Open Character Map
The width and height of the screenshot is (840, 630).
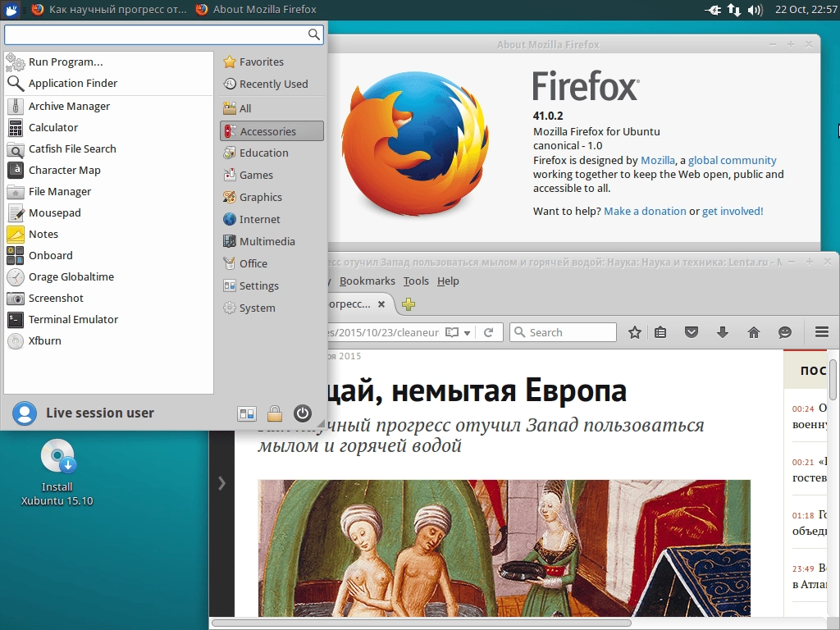pyautogui.click(x=109, y=171)
